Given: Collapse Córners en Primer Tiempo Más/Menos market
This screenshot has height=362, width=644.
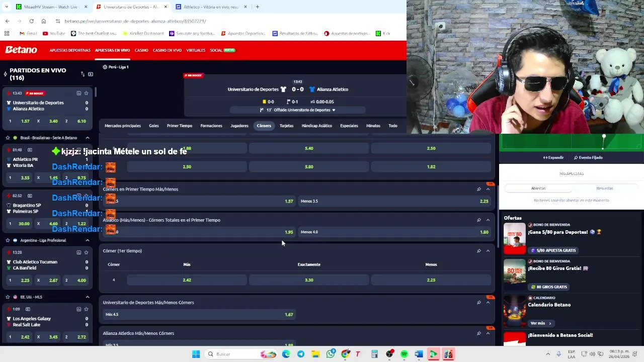Looking at the screenshot, I should (488, 189).
